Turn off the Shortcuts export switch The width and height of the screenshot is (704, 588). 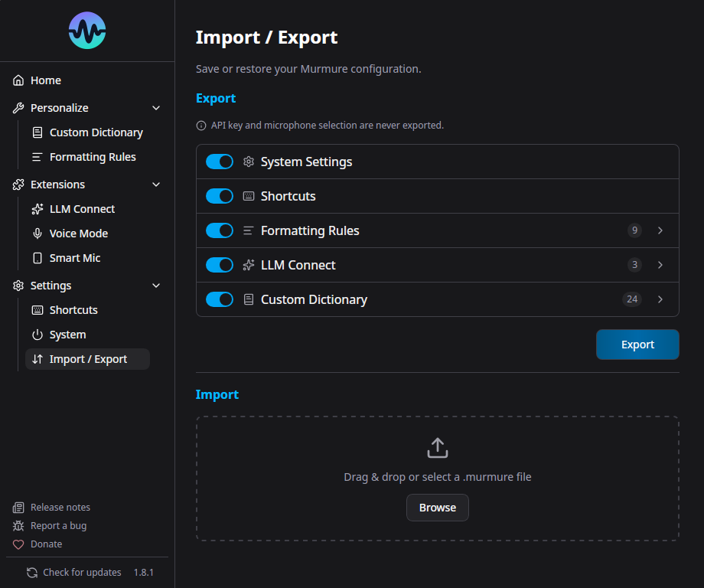click(x=219, y=196)
